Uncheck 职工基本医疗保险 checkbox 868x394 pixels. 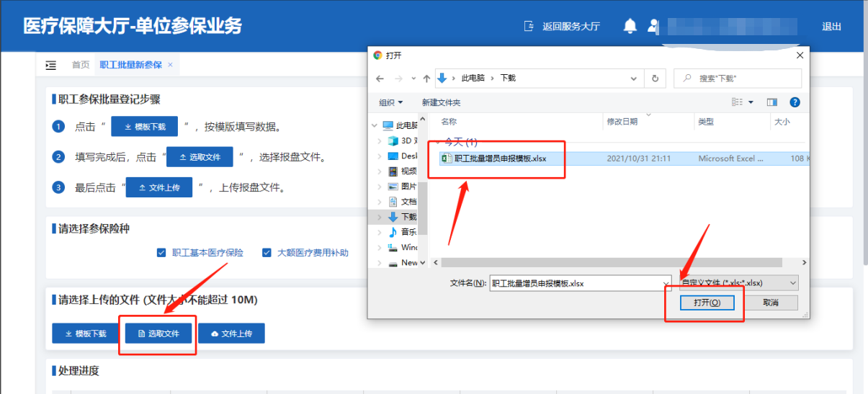[x=161, y=253]
